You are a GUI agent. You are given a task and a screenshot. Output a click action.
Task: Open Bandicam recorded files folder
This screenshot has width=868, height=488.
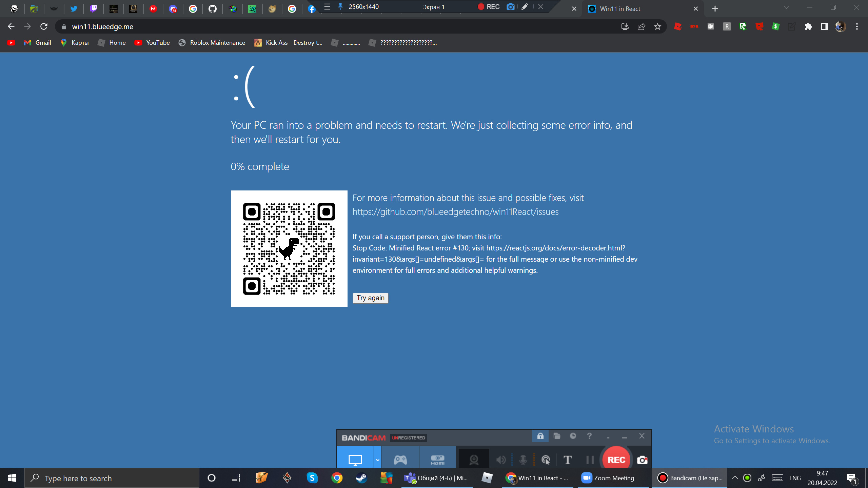[557, 436]
